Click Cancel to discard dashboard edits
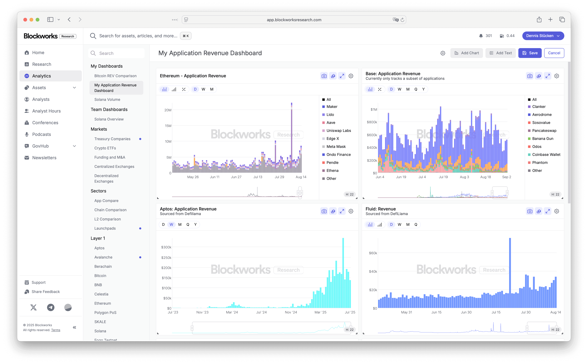This screenshot has height=364, width=588. [554, 53]
